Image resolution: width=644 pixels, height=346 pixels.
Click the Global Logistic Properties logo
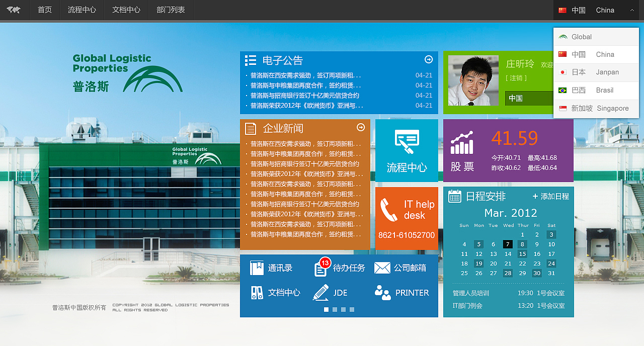tap(127, 73)
